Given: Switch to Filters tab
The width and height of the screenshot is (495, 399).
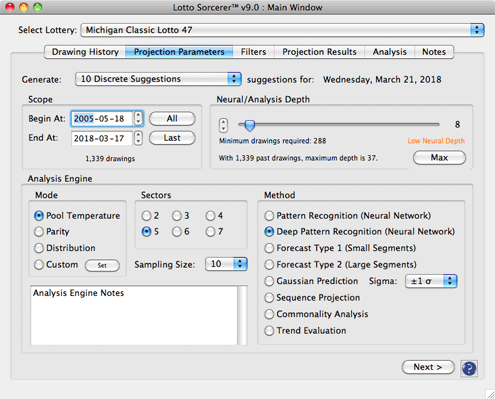Looking at the screenshot, I should (x=253, y=52).
